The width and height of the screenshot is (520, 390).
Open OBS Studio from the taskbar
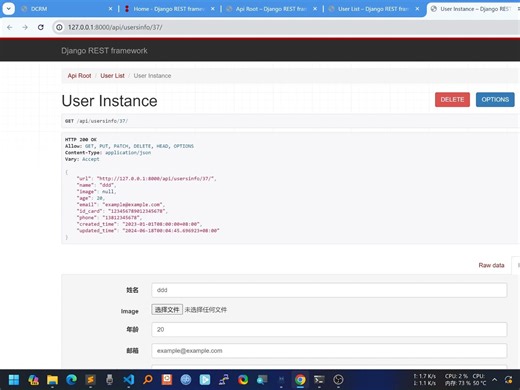(338, 380)
